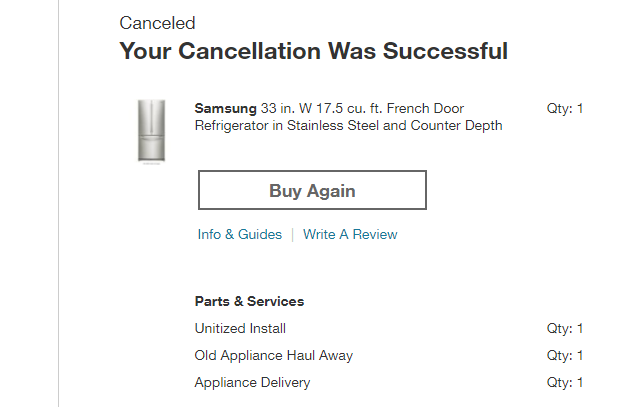The height and width of the screenshot is (407, 627).
Task: Click the bold Samsung brand name
Action: [x=225, y=108]
